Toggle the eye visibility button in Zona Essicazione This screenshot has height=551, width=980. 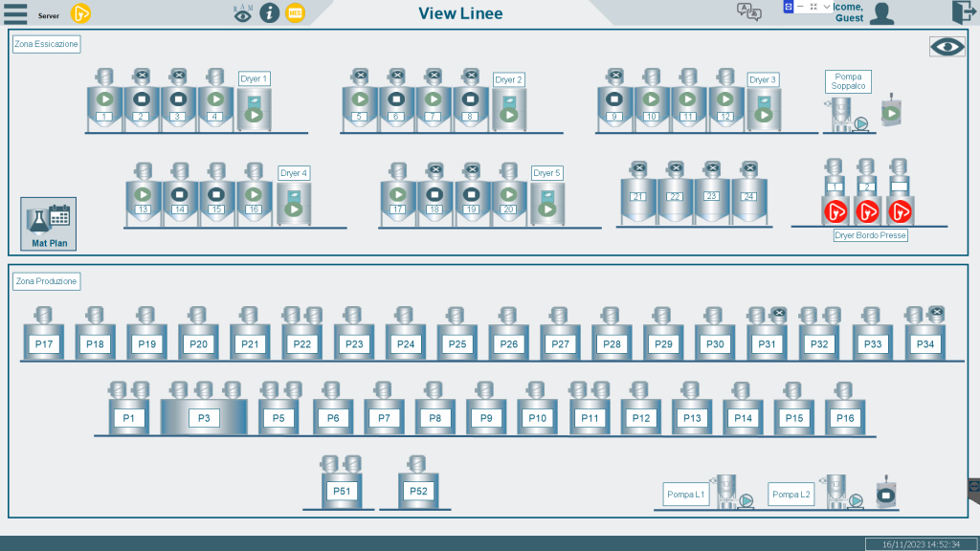(947, 47)
